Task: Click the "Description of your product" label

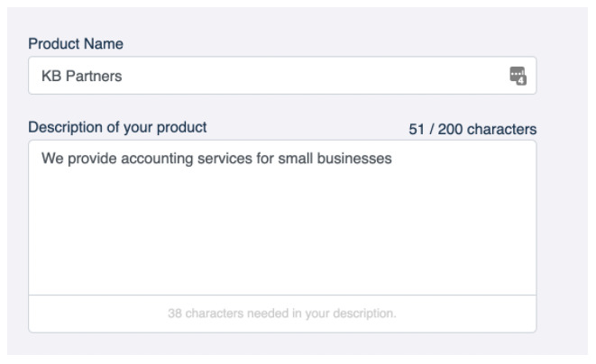Action: (x=117, y=127)
